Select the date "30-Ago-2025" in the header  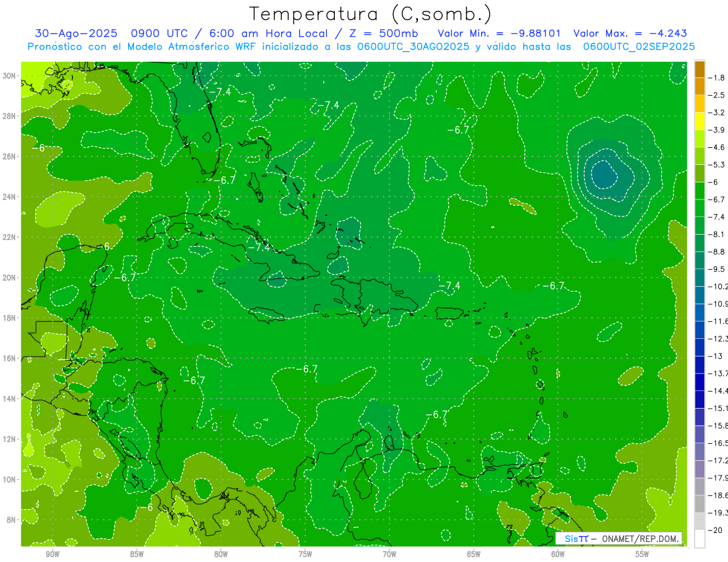click(x=75, y=33)
